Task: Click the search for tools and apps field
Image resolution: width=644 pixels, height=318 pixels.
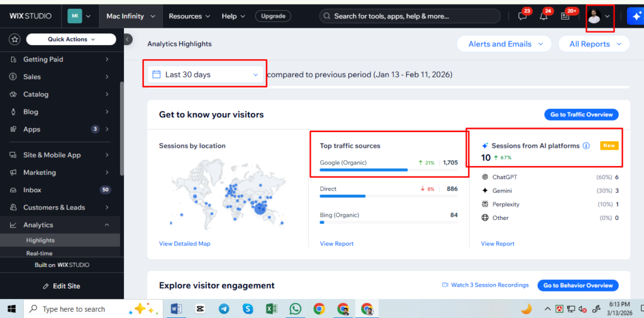Action: (410, 16)
